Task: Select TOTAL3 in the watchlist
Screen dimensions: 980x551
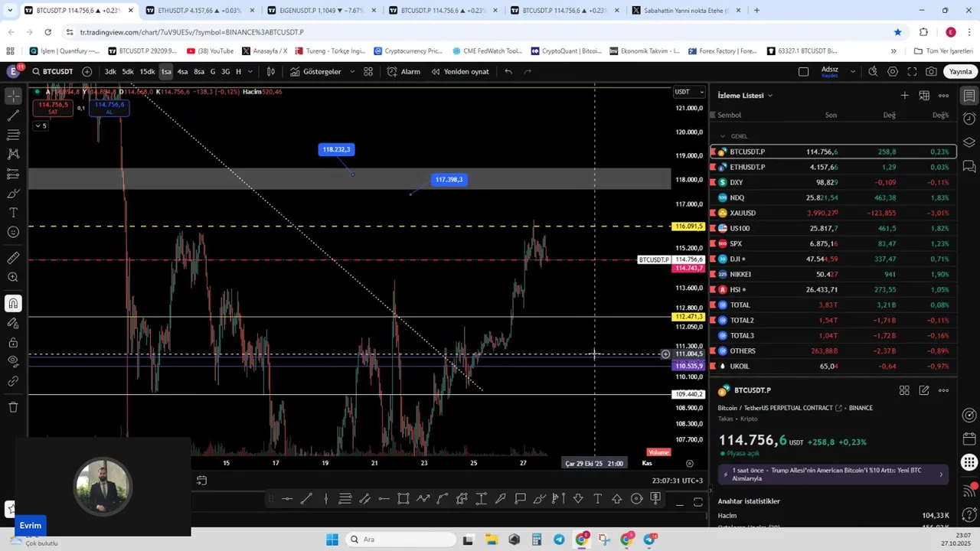Action: (x=834, y=335)
